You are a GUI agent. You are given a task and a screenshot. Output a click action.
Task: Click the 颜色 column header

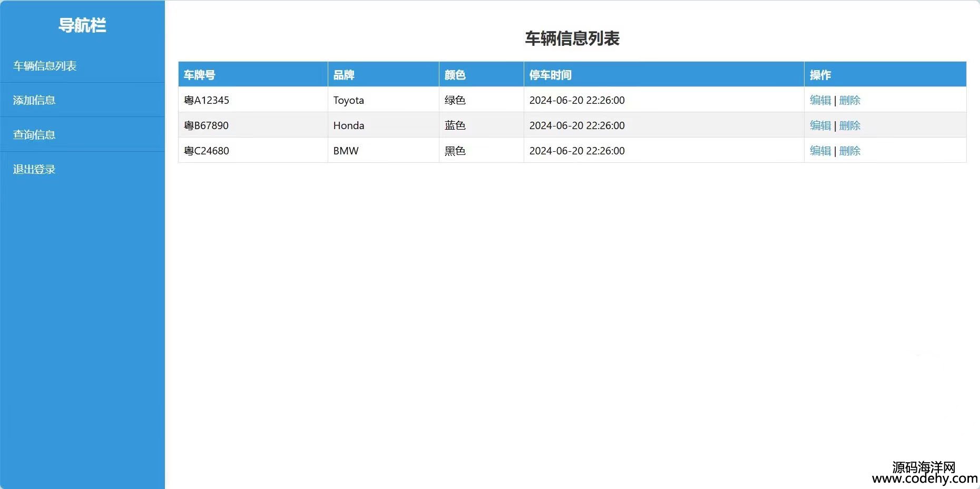455,75
